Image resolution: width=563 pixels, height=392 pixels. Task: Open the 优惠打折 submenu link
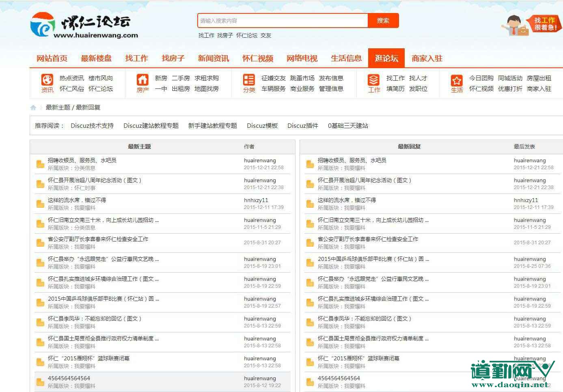[x=510, y=88]
